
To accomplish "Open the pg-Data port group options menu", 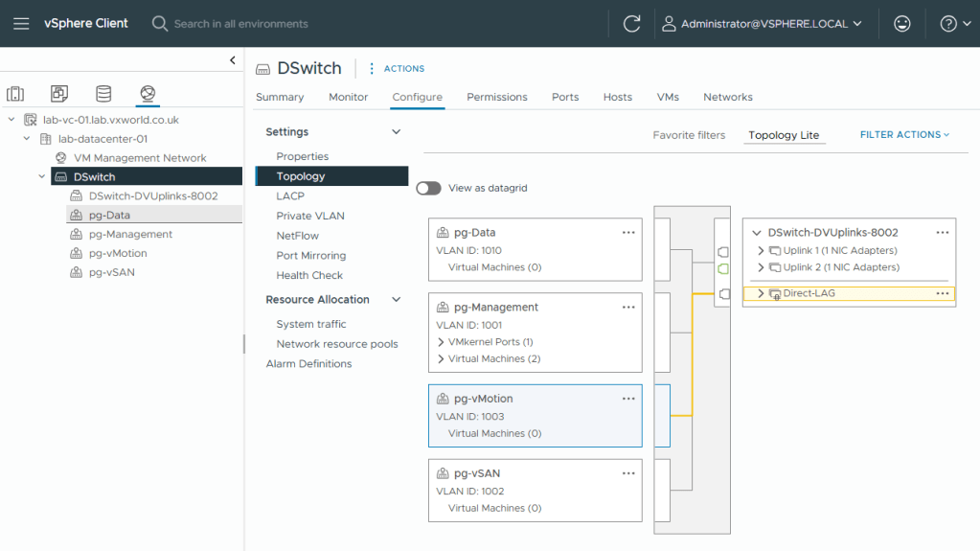I will tap(628, 233).
